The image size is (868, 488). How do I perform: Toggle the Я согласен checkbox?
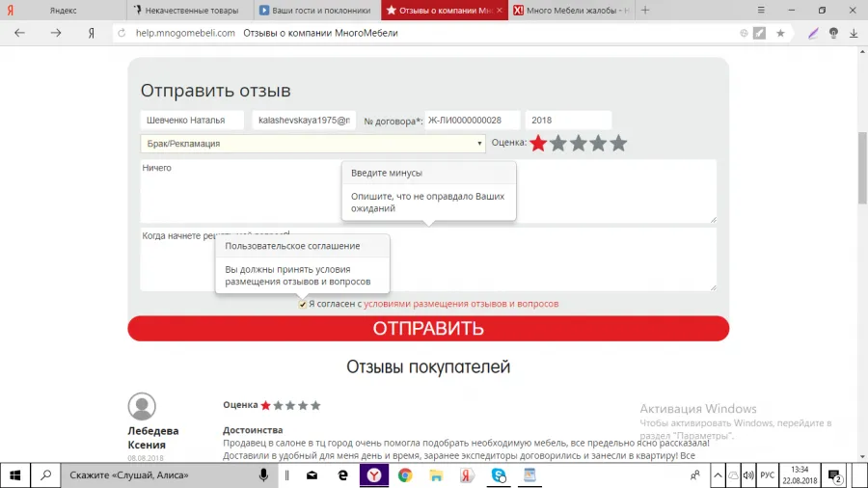(x=302, y=305)
